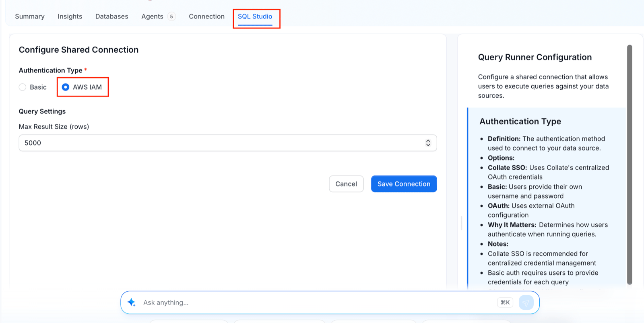Screen dimensions: 644x323
Task: Click the Authentication Type field label
Action: (51, 70)
